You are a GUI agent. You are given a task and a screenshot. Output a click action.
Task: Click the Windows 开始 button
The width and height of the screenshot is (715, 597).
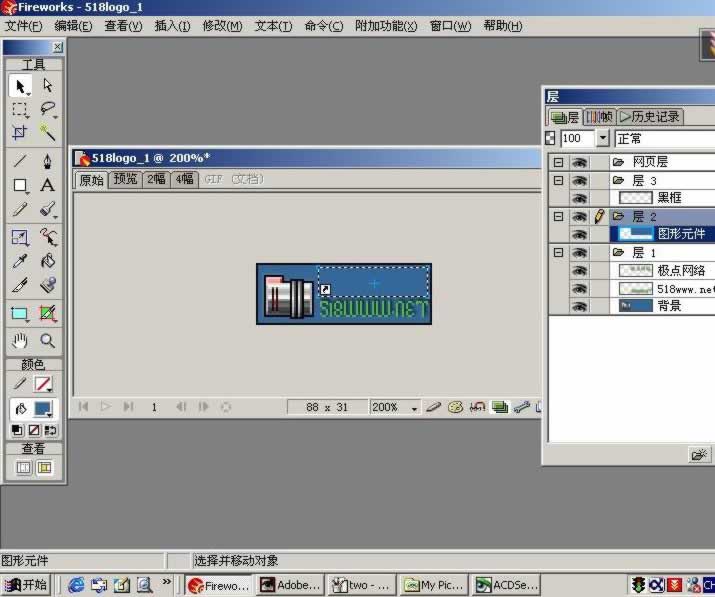pos(26,585)
